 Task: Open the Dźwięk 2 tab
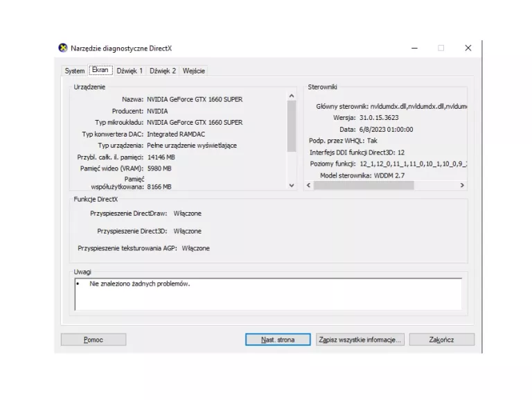tap(163, 71)
